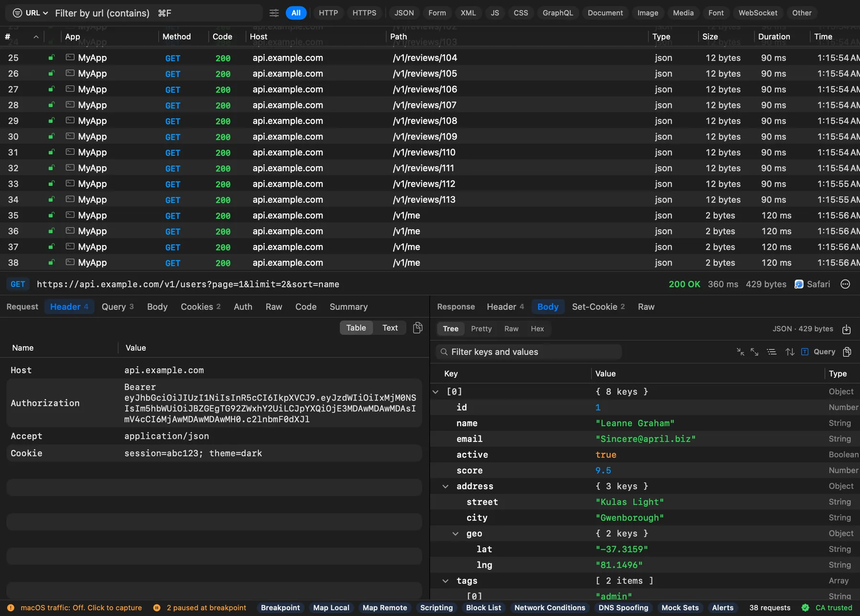Open Map Local from the status bar
The width and height of the screenshot is (860, 616).
pyautogui.click(x=331, y=608)
